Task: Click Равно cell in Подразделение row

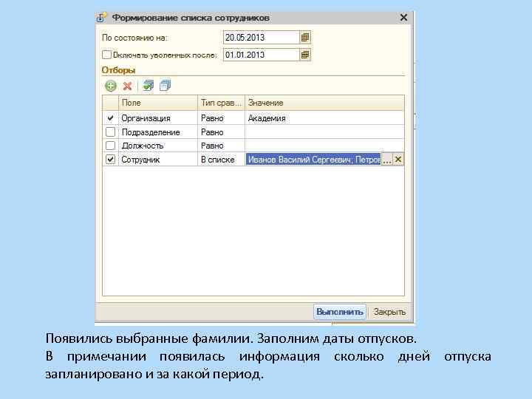Action: (221, 132)
